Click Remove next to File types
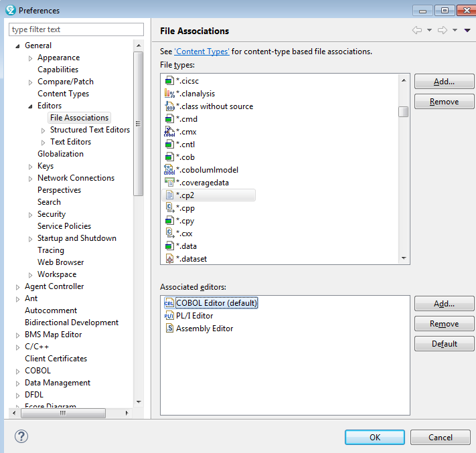Image resolution: width=476 pixels, height=453 pixels. [x=444, y=102]
